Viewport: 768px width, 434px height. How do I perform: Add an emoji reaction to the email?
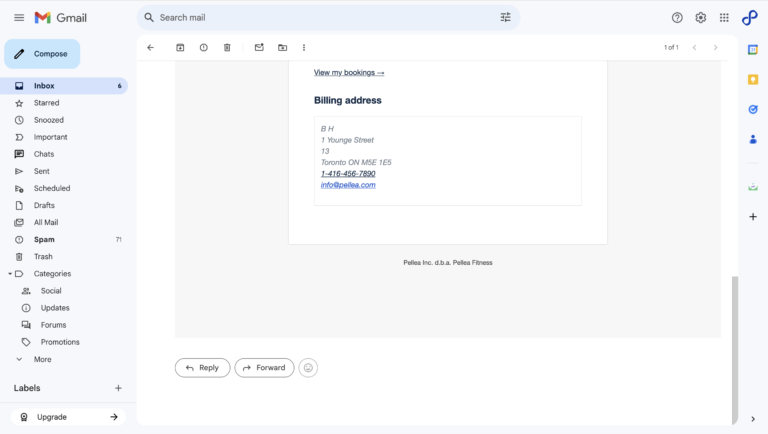click(x=308, y=368)
